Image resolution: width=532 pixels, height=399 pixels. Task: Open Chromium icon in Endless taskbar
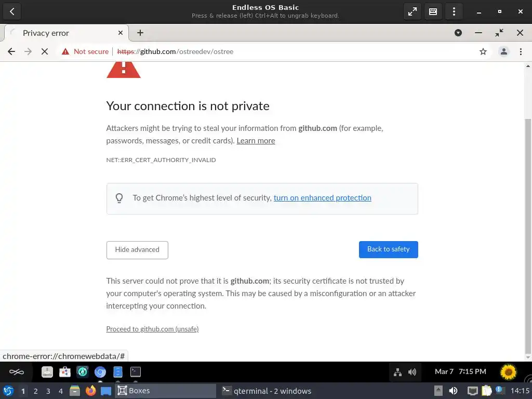pyautogui.click(x=100, y=372)
